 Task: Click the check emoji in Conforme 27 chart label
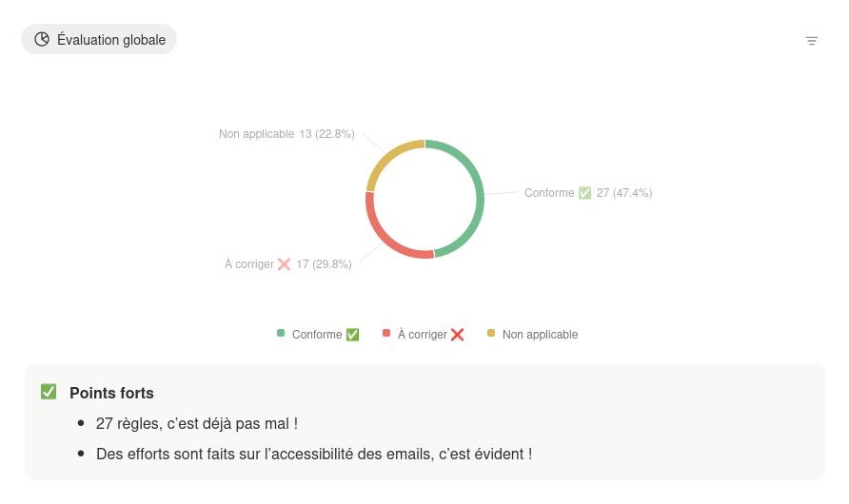584,193
